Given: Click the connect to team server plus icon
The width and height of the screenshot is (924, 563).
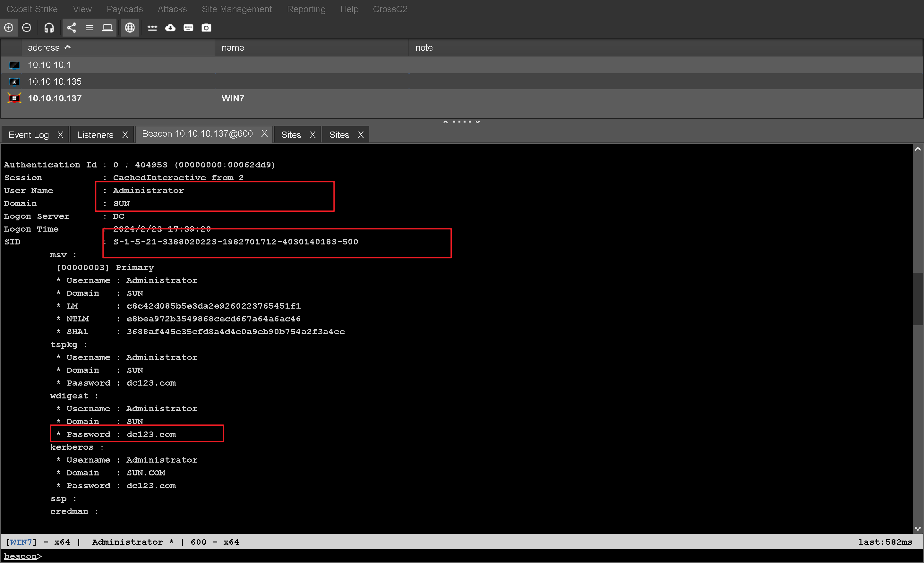Looking at the screenshot, I should click(9, 28).
